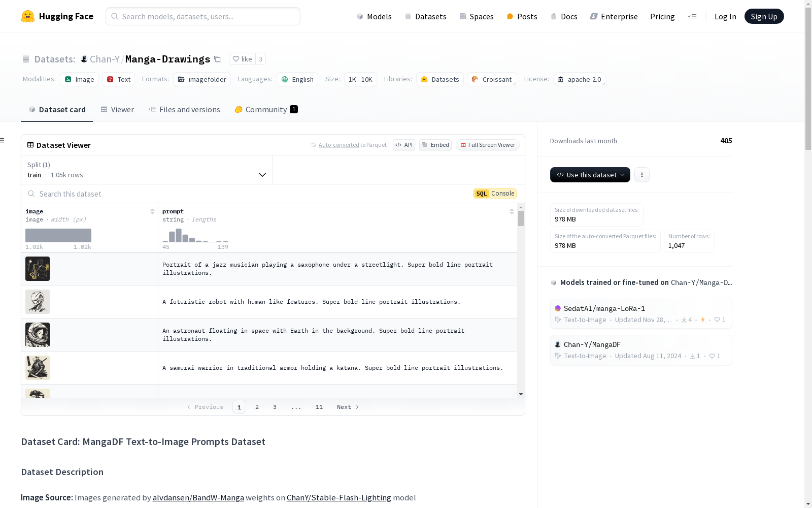Open Enterprise in top navigation
This screenshot has height=508, width=812.
614,16
